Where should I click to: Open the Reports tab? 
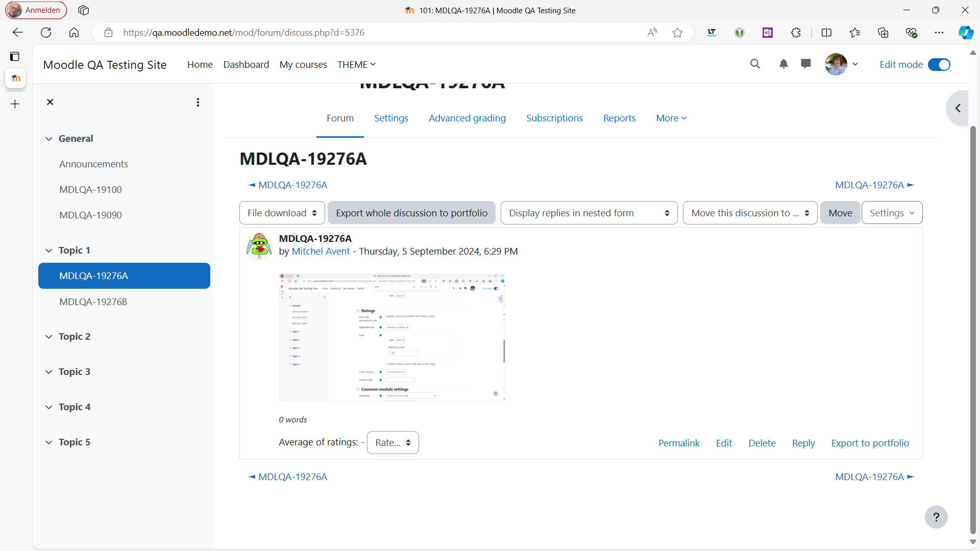tap(619, 118)
